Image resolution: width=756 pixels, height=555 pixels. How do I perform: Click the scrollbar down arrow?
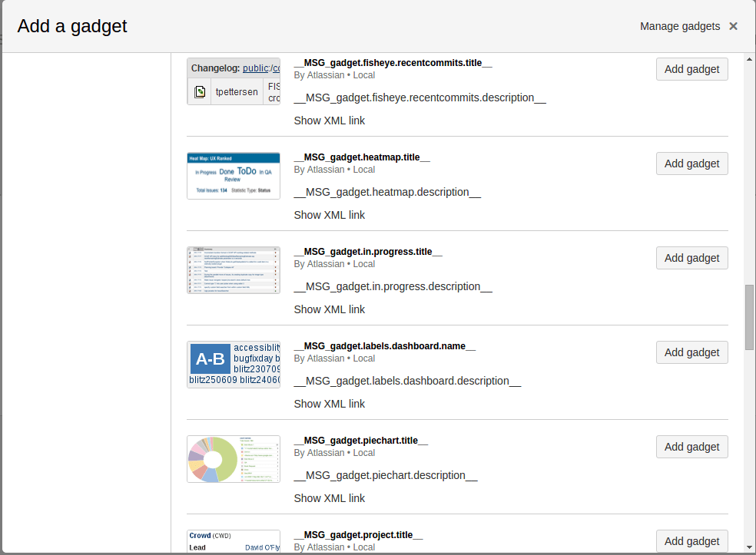[749, 548]
